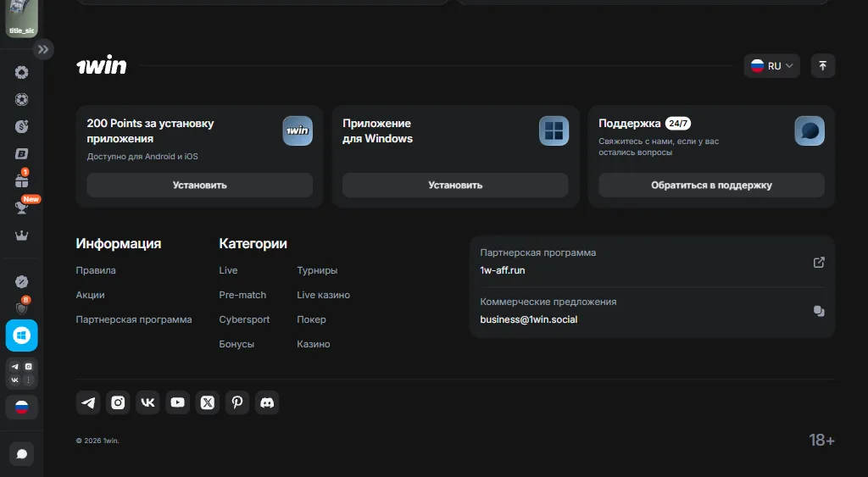Open the RU language dropdown

[771, 66]
